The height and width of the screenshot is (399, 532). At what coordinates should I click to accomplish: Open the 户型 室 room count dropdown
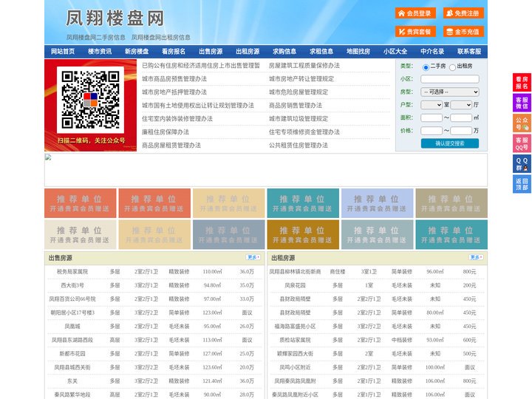click(x=432, y=105)
